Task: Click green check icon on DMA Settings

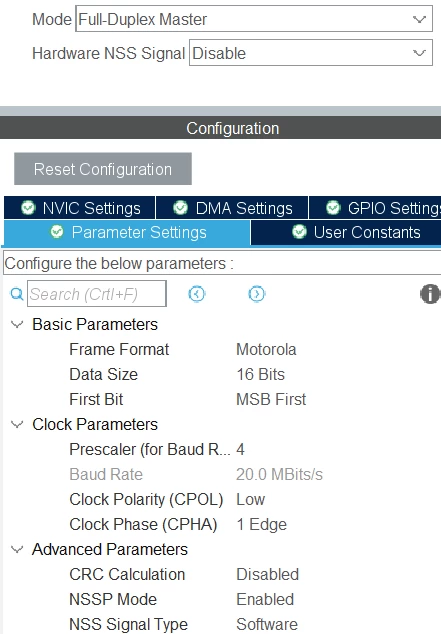Action: pyautogui.click(x=180, y=208)
